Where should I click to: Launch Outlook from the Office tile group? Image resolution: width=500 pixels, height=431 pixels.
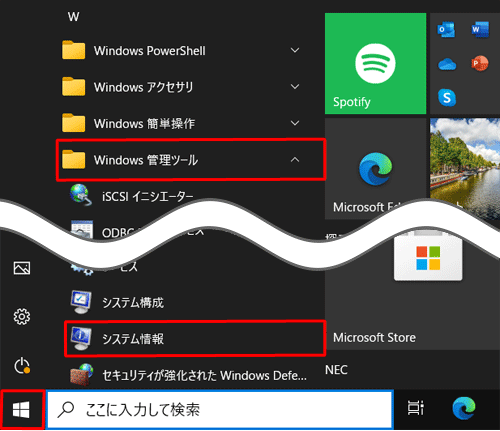(446, 30)
